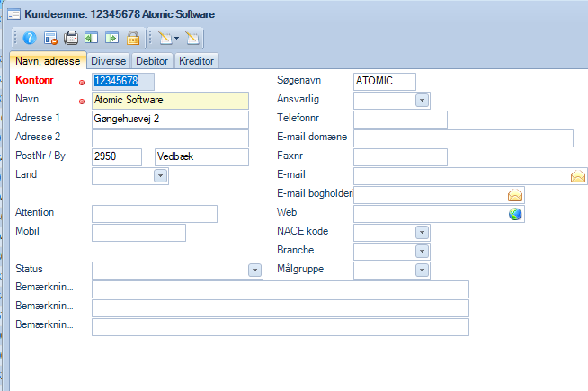Viewport: 588px width, 391px height.
Task: Click the red Kontonr label
Action: (34, 80)
